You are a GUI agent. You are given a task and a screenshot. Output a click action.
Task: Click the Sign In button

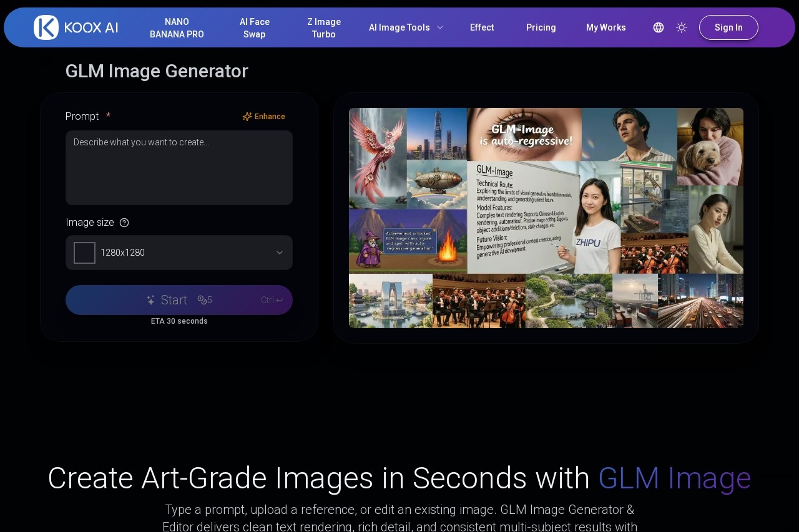(x=728, y=27)
